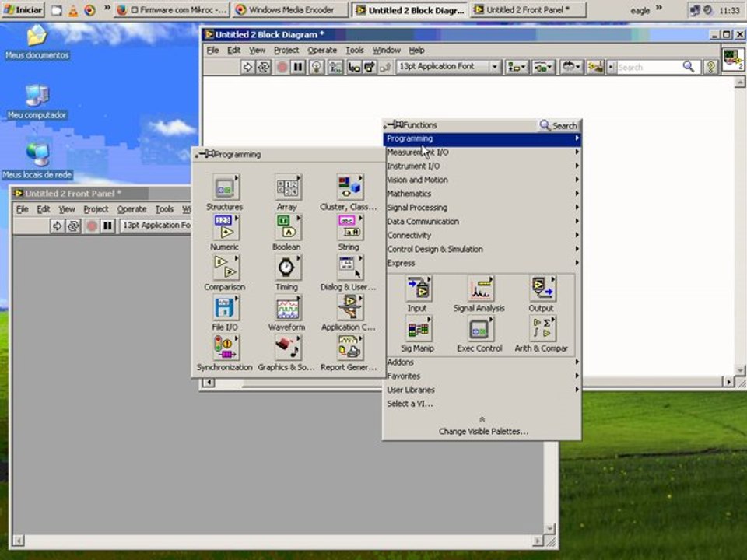
Task: Open Window menu in Block Diagram
Action: point(386,50)
